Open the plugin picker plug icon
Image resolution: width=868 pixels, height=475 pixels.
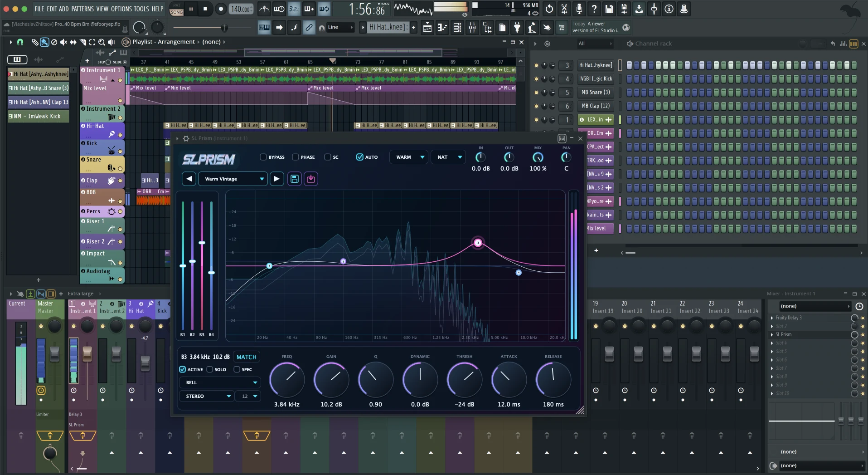(x=517, y=28)
